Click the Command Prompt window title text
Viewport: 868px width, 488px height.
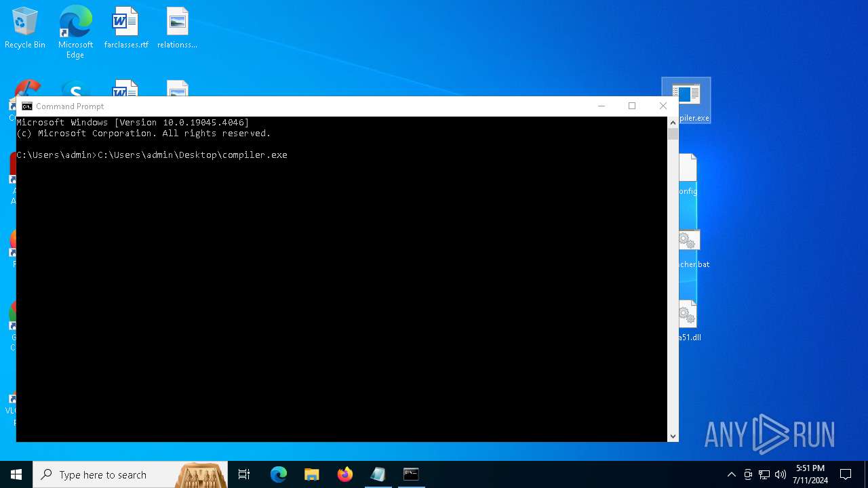[70, 106]
